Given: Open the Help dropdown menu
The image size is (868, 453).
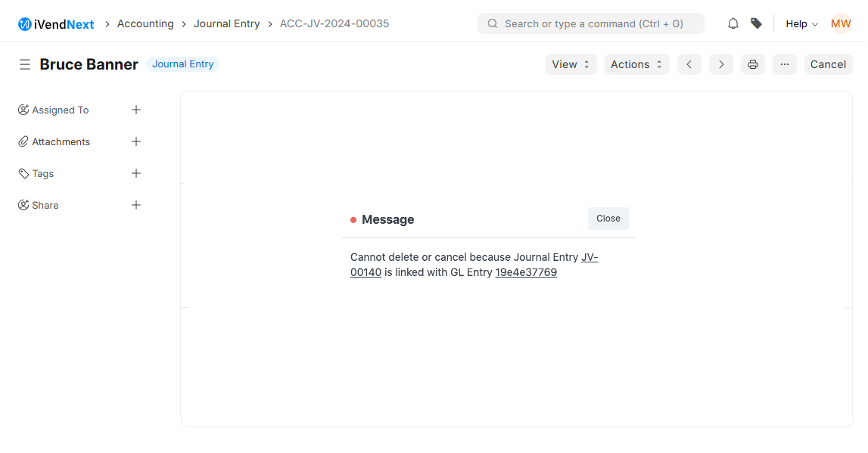Looking at the screenshot, I should point(801,23).
